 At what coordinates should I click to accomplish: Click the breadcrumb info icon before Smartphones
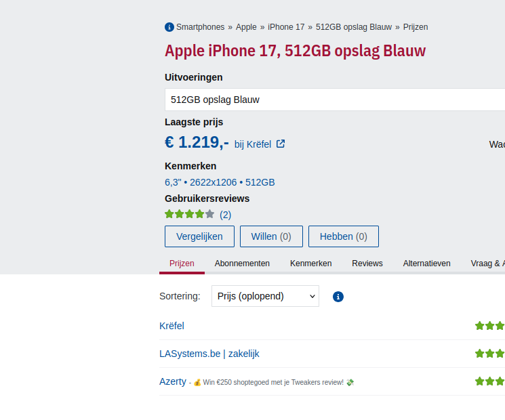coord(169,27)
